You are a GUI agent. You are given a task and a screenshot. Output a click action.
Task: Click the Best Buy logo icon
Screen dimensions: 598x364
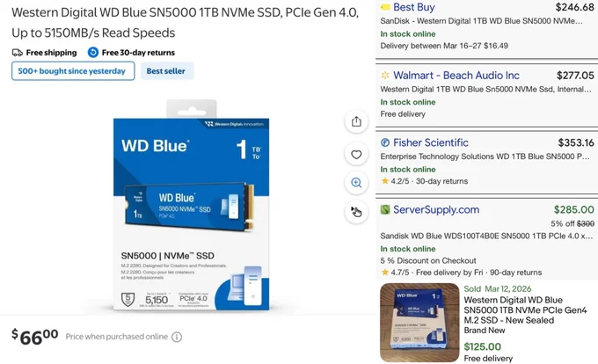tap(385, 7)
